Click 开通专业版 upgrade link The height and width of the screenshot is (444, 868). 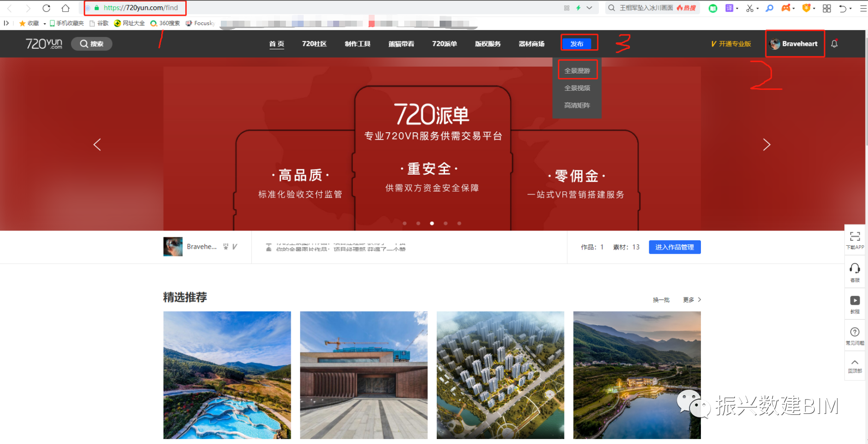point(731,43)
